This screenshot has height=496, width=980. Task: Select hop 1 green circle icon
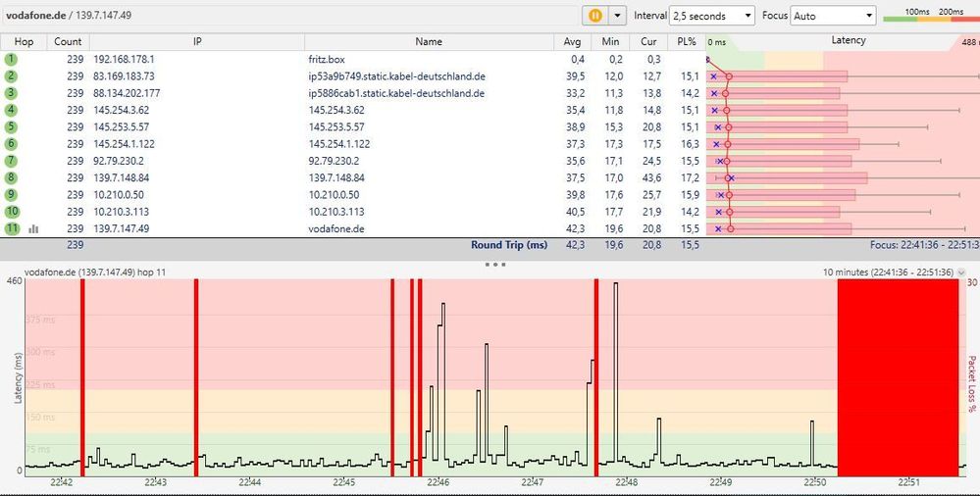coord(11,60)
